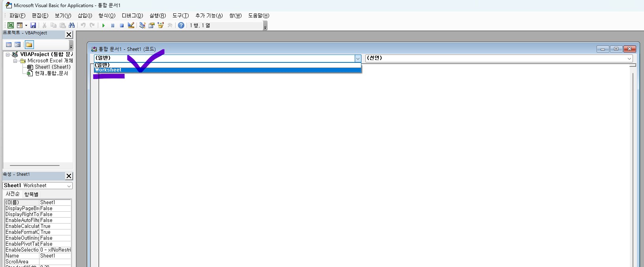The width and height of the screenshot is (644, 267).
Task: Select the DisplayPageBreaks property row
Action: (x=38, y=208)
